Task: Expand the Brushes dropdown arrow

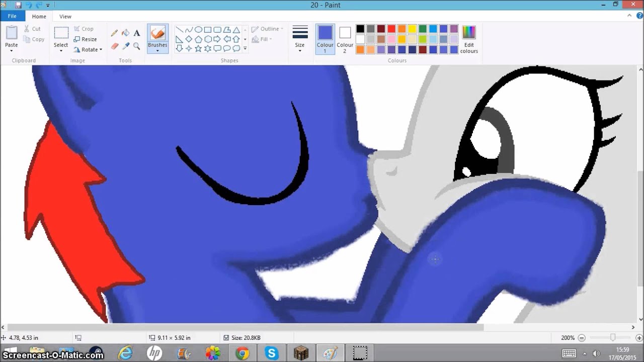Action: (x=157, y=50)
